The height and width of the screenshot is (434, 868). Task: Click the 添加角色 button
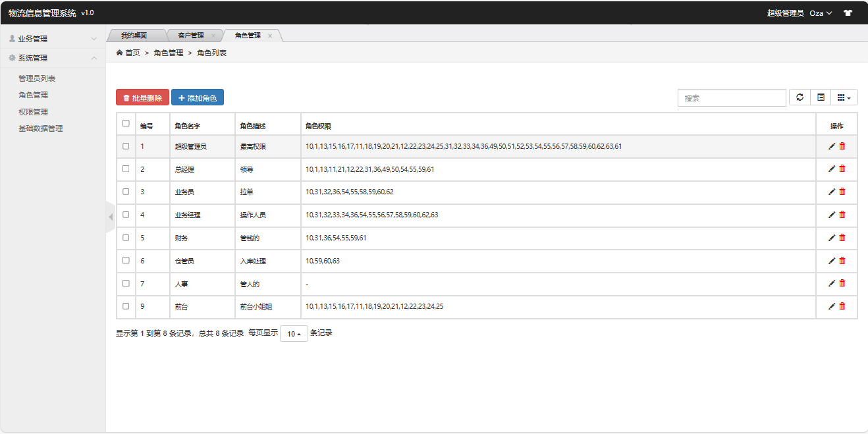[x=198, y=97]
